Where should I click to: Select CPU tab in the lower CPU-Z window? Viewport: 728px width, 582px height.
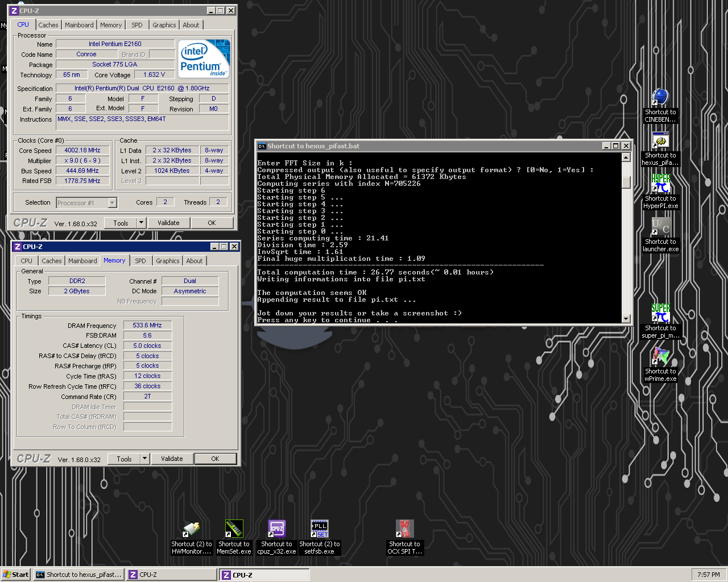pos(27,261)
